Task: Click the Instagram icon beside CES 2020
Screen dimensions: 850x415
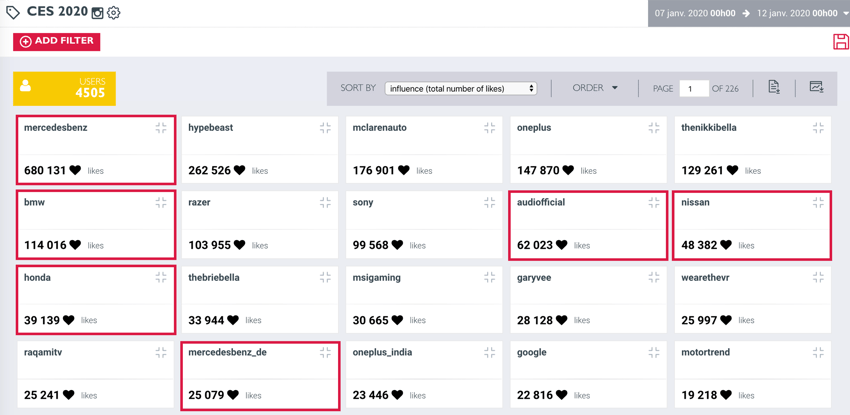Action: 97,13
